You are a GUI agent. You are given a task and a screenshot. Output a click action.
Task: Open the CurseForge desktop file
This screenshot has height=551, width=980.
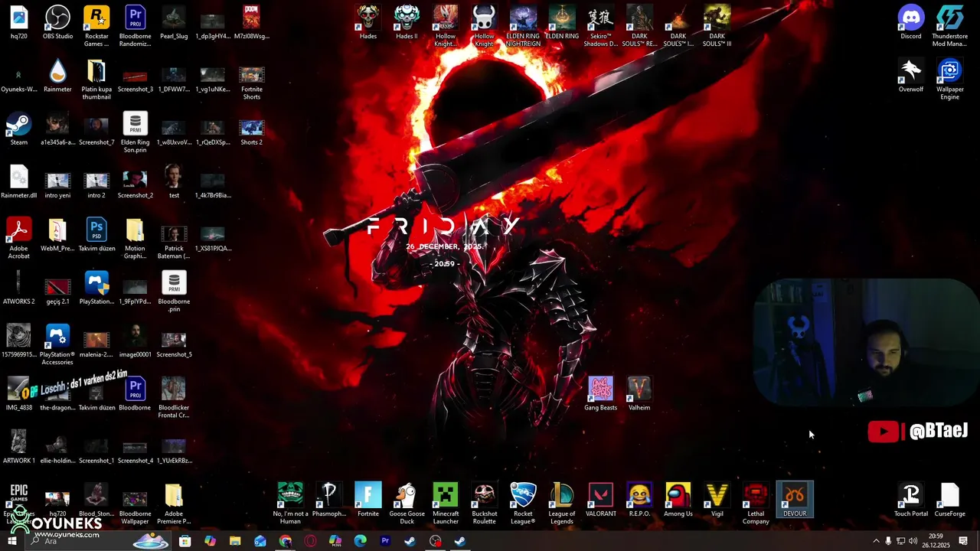(x=949, y=500)
